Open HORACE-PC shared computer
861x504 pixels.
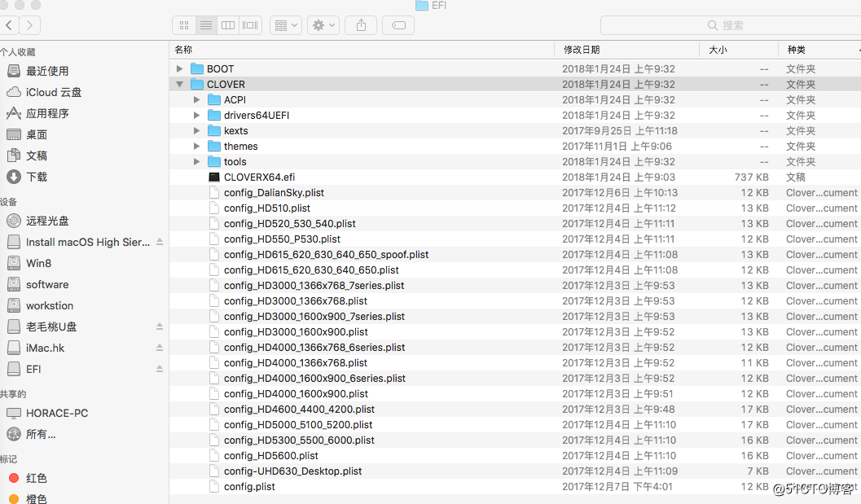pos(56,413)
